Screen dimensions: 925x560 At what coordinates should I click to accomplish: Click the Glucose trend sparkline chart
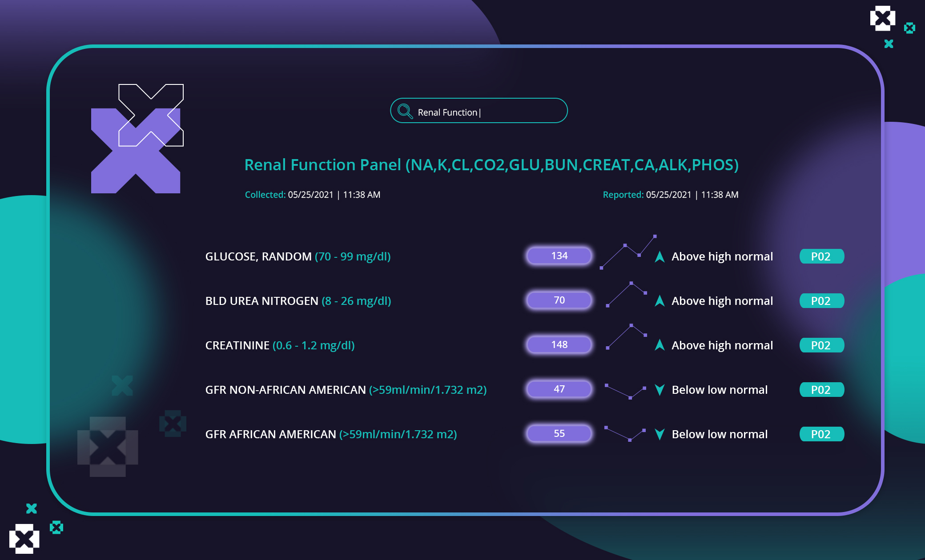tap(628, 252)
